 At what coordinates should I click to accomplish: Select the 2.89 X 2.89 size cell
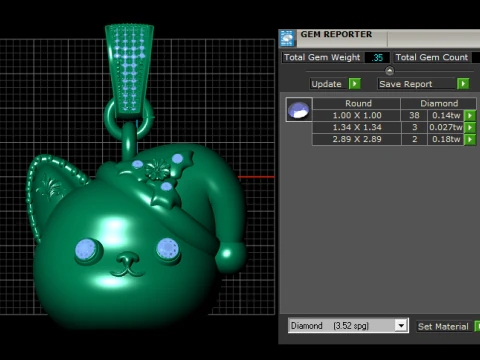[357, 139]
